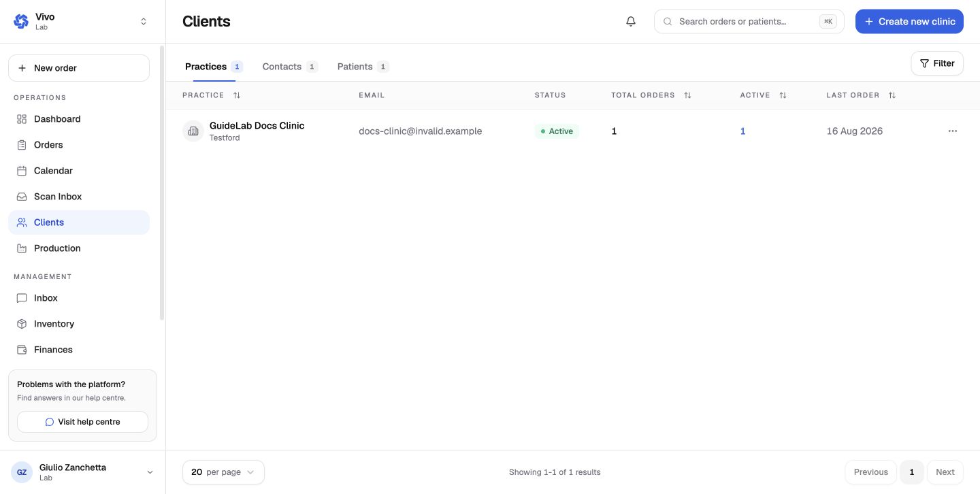Click Create new clinic button
Screen dimensions: 980x494
click(909, 22)
